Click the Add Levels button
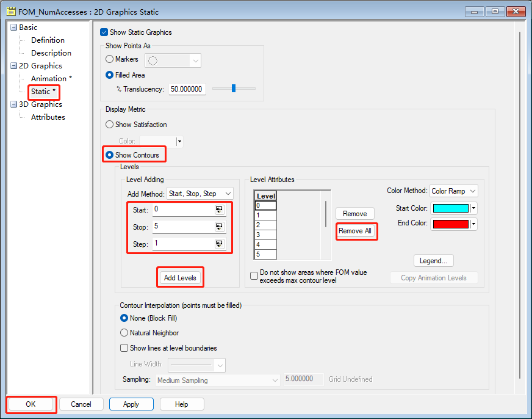This screenshot has width=532, height=419. [x=180, y=278]
